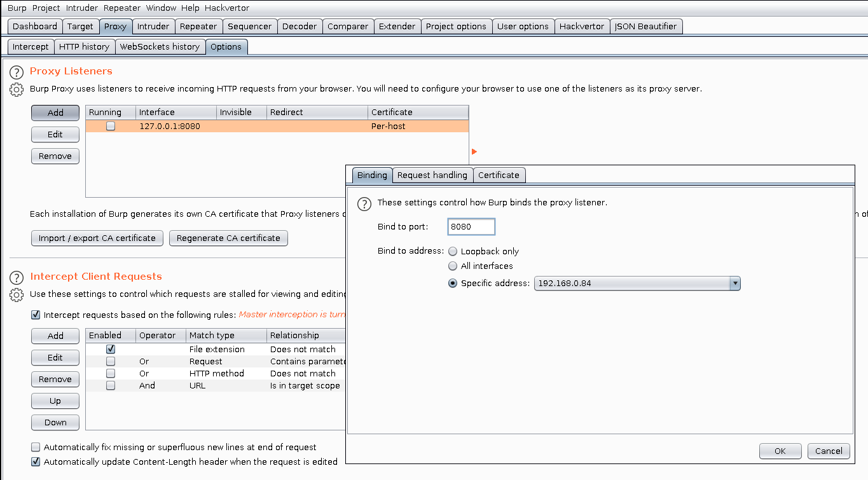Image resolution: width=868 pixels, height=480 pixels.
Task: Open the WebSockets history sub-tab
Action: point(160,46)
